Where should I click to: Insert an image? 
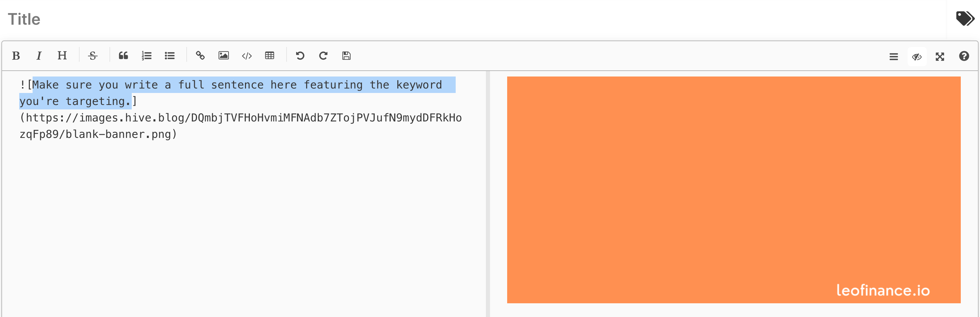(224, 56)
